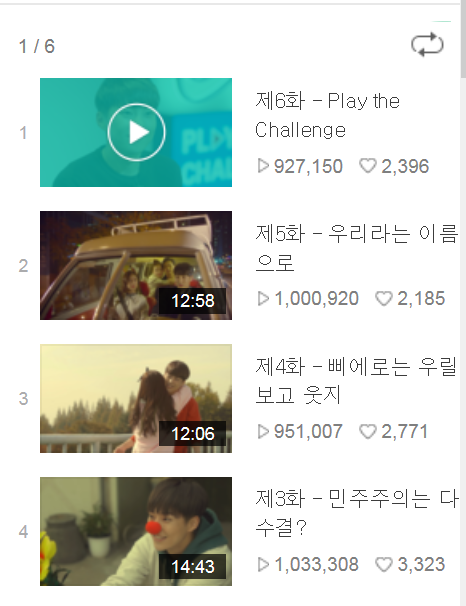Open the 제5화 van scene thumbnail
The image size is (466, 606).
click(x=136, y=265)
